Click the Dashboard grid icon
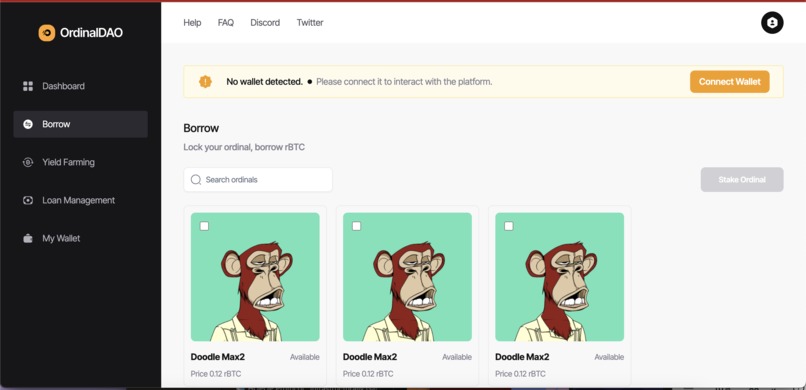This screenshot has height=390, width=806. coord(28,86)
